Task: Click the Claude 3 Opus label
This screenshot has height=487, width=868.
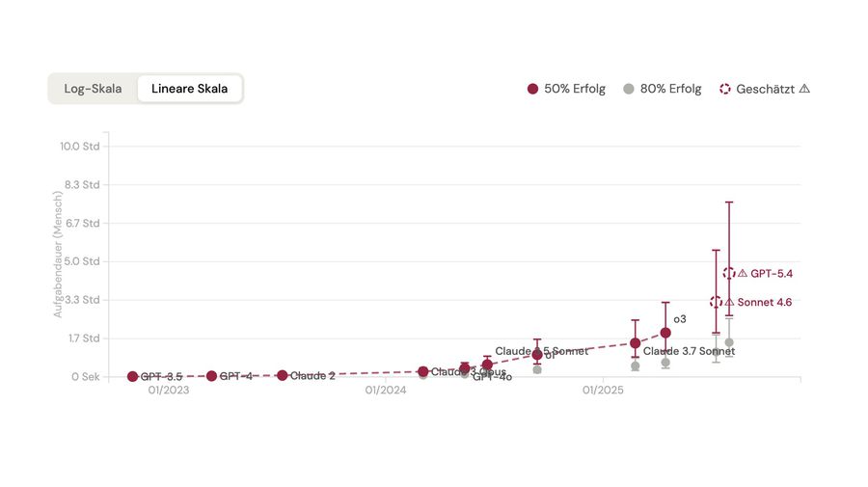Action: tap(468, 372)
